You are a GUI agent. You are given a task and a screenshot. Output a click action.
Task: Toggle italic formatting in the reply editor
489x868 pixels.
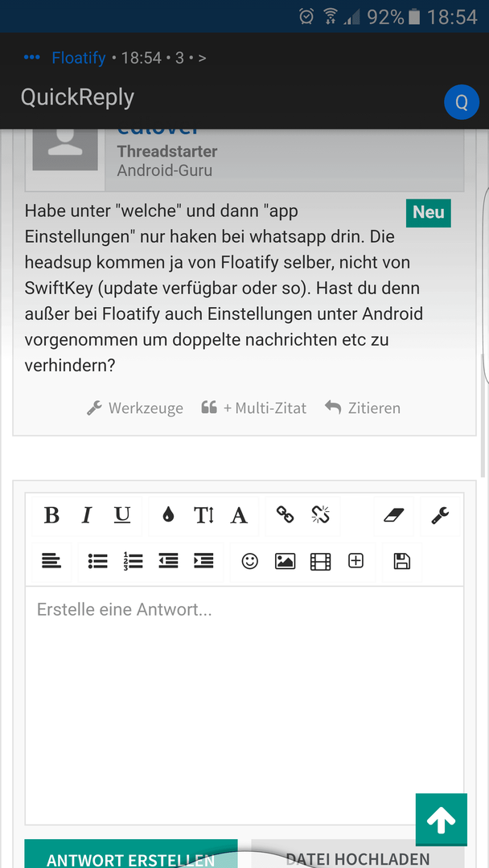(86, 516)
